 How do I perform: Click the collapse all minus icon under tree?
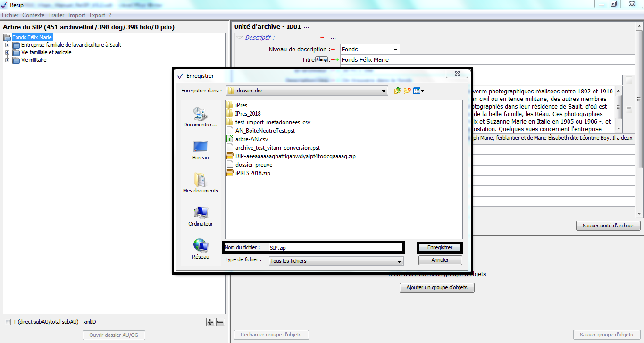tap(220, 322)
